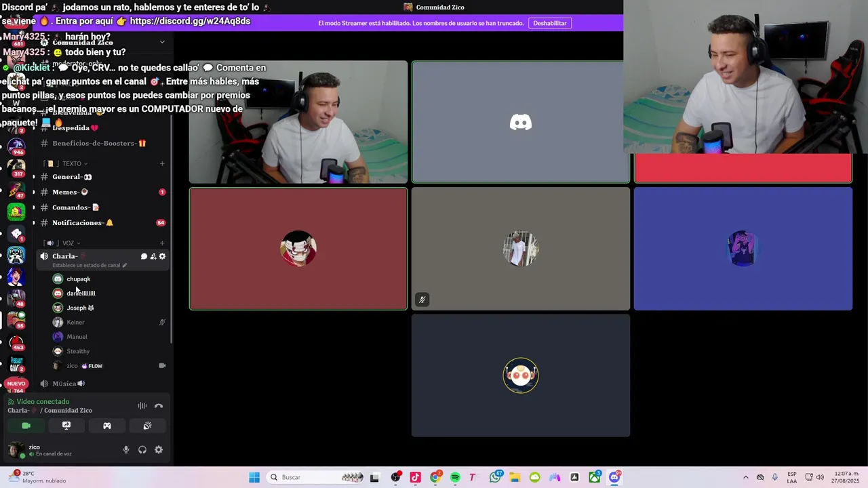Open Windows Start menu

coord(254,477)
